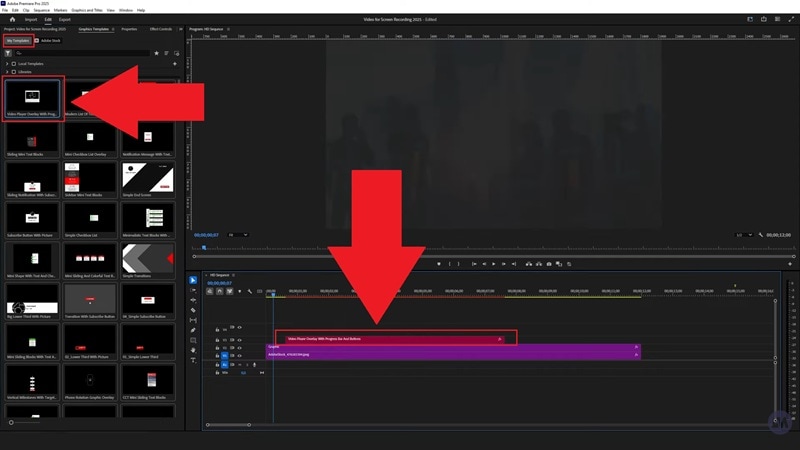Select the Hand tool
The image size is (800, 450).
click(193, 350)
